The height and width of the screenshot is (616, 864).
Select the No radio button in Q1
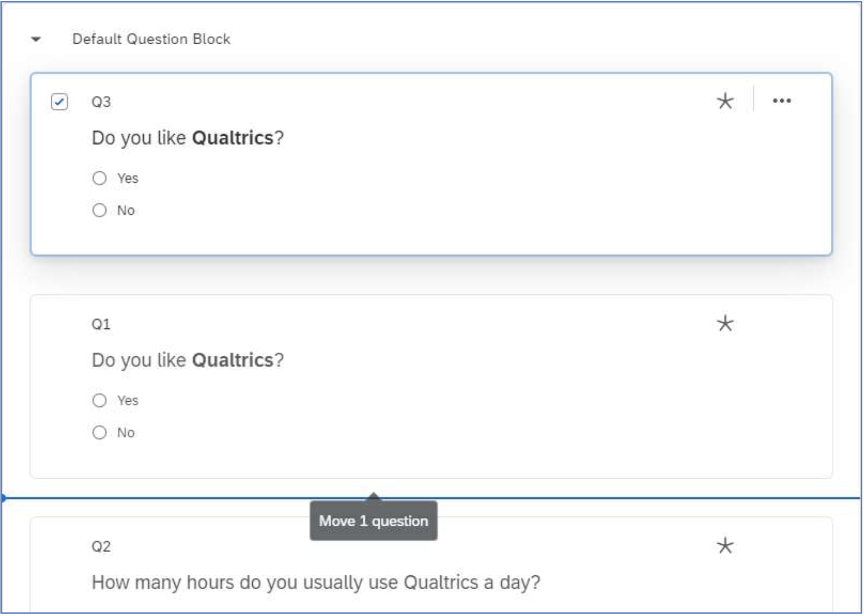[x=100, y=433]
